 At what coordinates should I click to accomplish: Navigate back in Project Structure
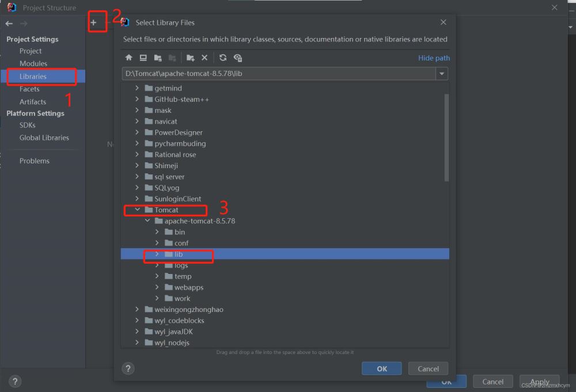[x=9, y=24]
